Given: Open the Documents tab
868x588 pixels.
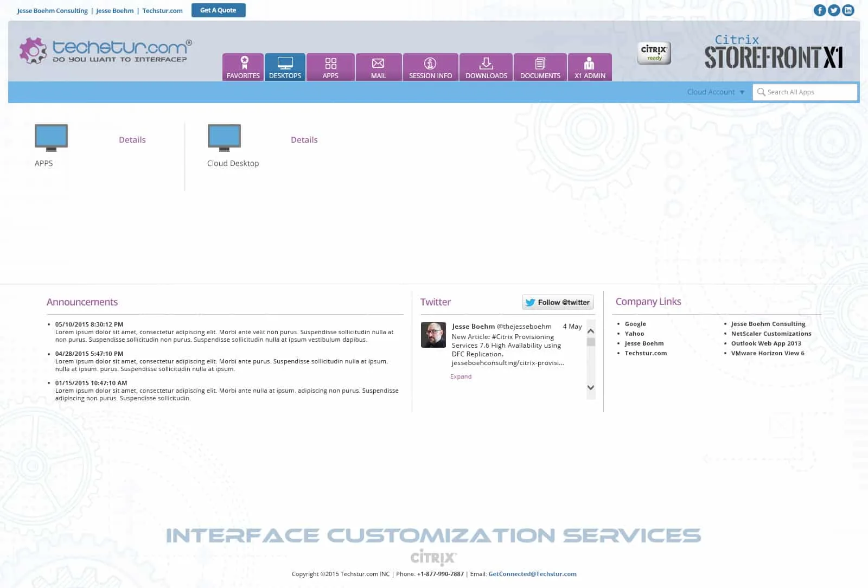Looking at the screenshot, I should coord(540,67).
